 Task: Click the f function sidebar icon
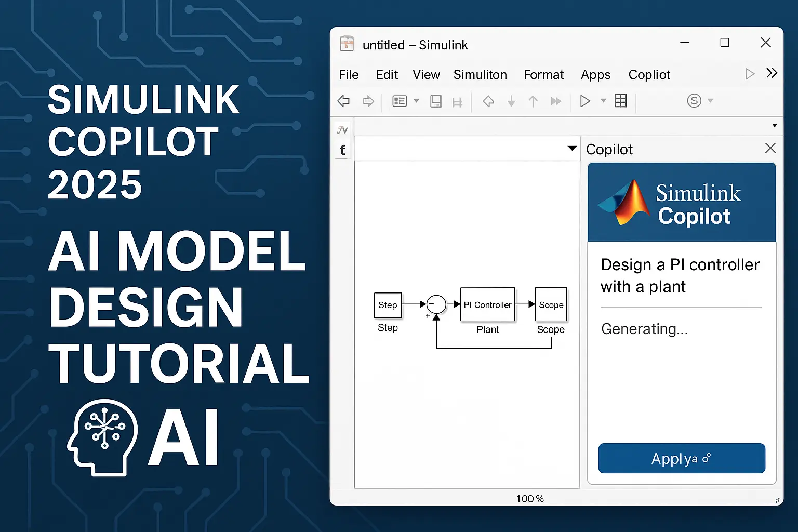(342, 150)
